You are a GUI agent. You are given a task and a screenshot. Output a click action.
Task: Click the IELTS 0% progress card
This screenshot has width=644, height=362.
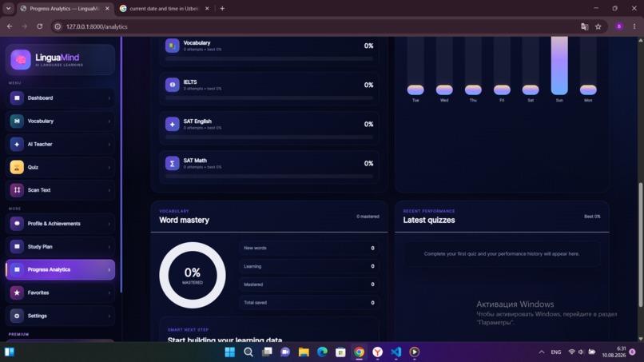(x=269, y=89)
